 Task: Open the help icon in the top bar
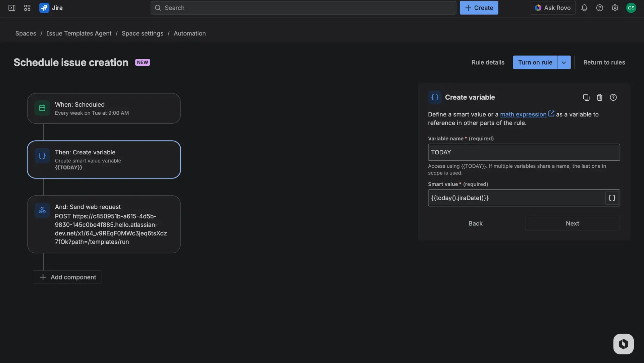tap(600, 7)
